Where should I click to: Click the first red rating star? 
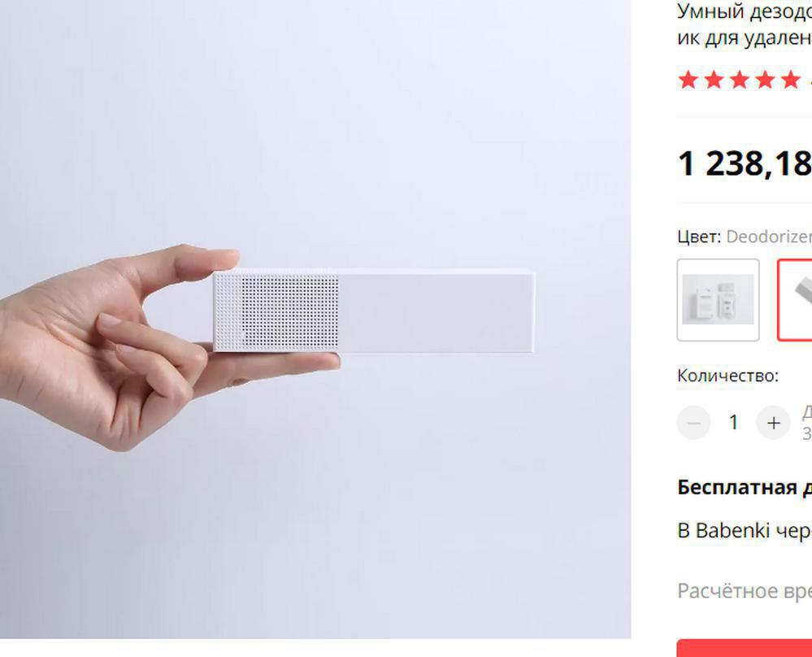pos(688,80)
